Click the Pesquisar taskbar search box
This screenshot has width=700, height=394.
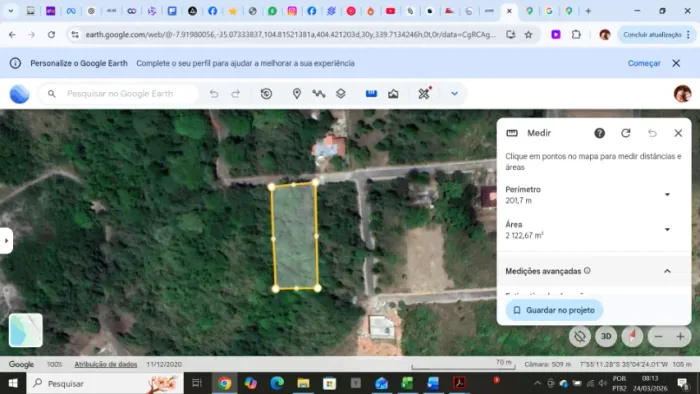coord(105,383)
